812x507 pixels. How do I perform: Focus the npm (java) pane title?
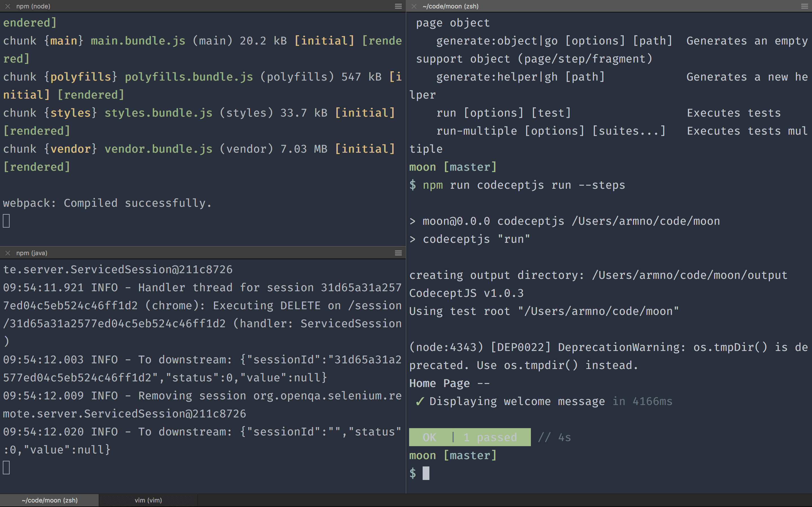pyautogui.click(x=32, y=253)
